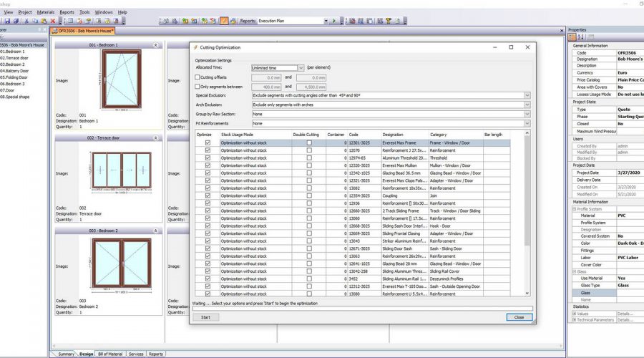Open the Special Exclusion dropdown

pos(527,95)
